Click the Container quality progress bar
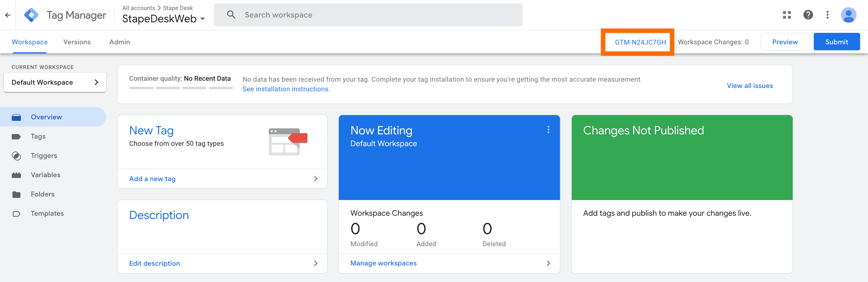Screen dimensions: 868x282 click(x=181, y=88)
